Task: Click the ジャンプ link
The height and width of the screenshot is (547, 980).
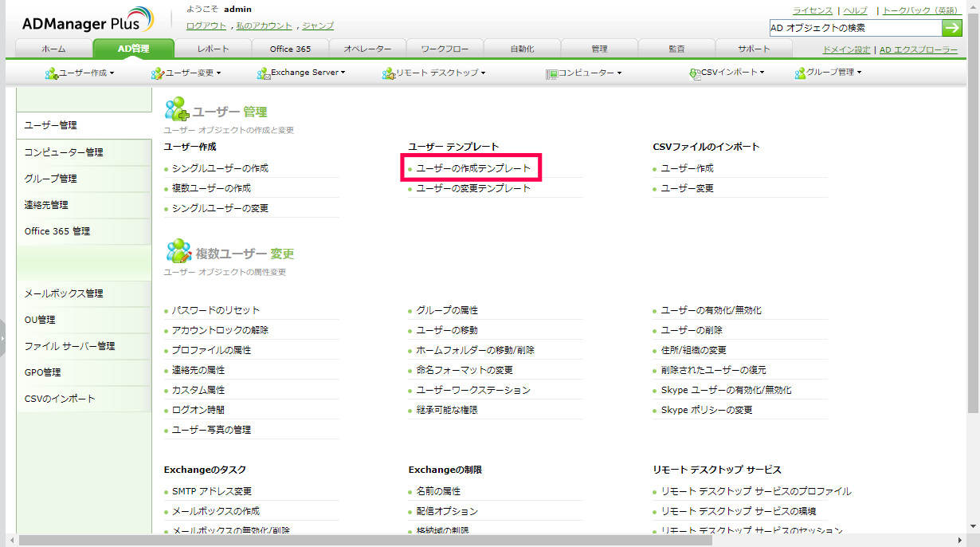Action: pos(318,26)
